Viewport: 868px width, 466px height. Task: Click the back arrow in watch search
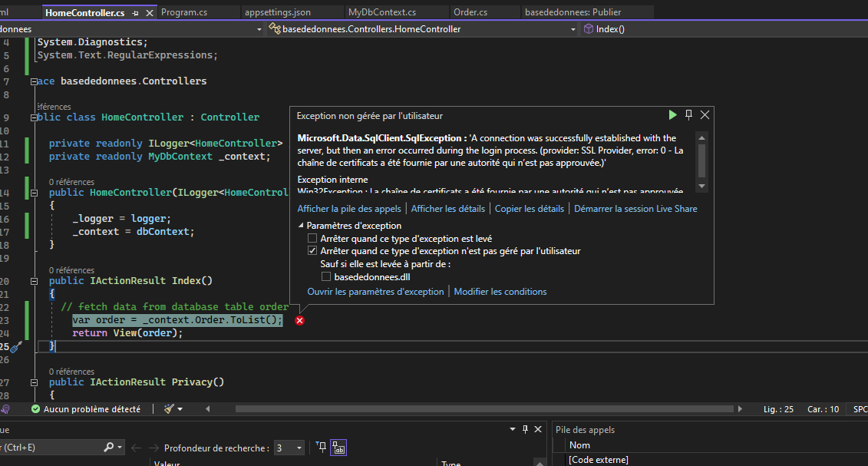tap(136, 448)
